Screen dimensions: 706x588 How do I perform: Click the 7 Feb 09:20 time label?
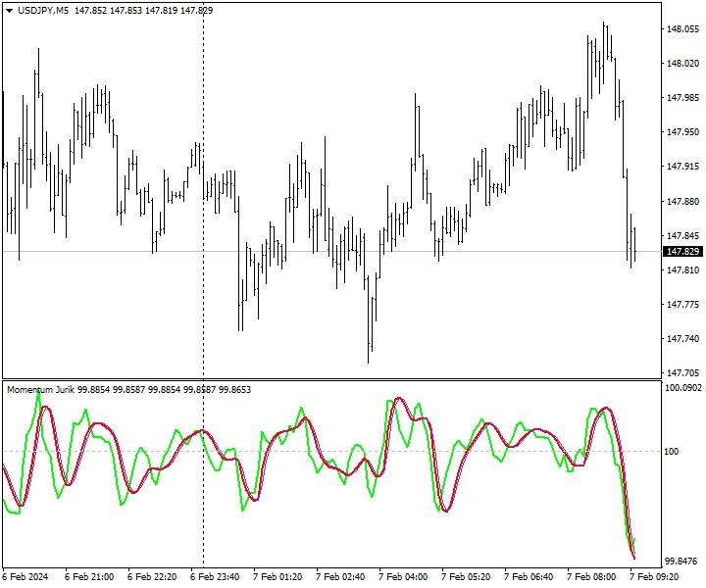tap(653, 577)
